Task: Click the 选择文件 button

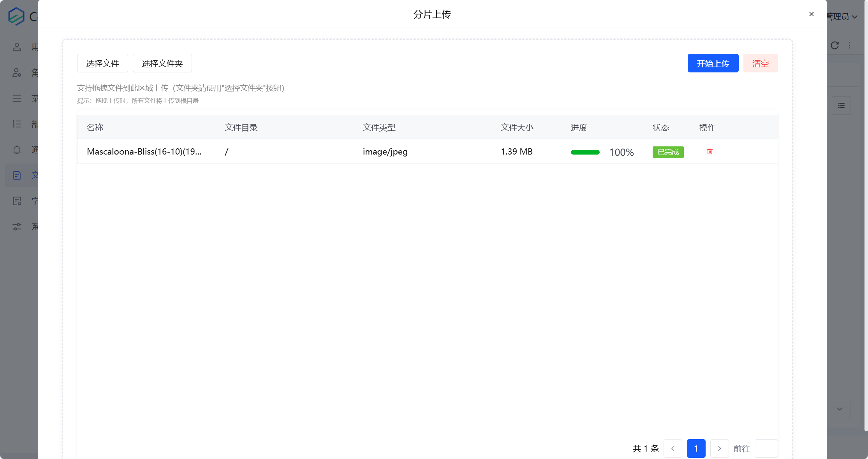Action: [x=102, y=63]
